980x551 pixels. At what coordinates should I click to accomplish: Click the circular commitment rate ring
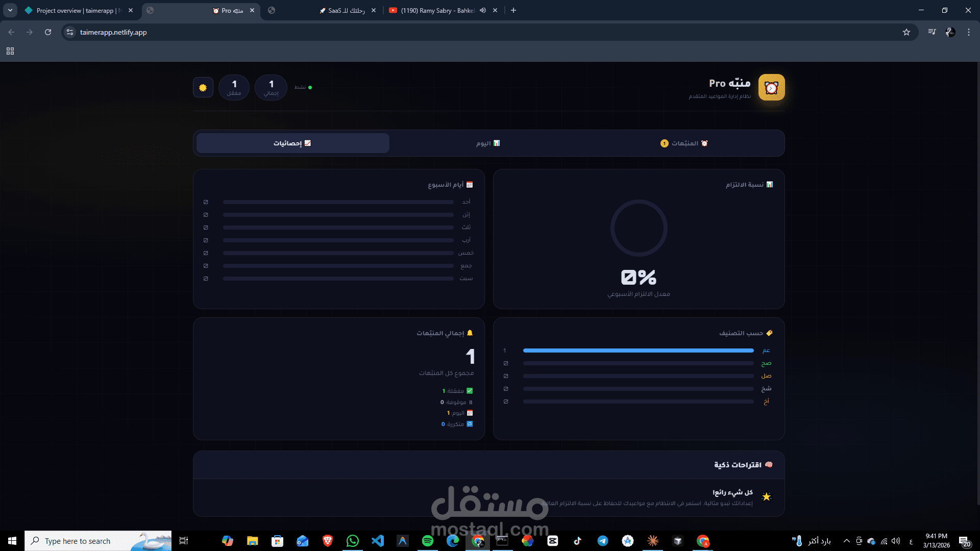coord(639,228)
